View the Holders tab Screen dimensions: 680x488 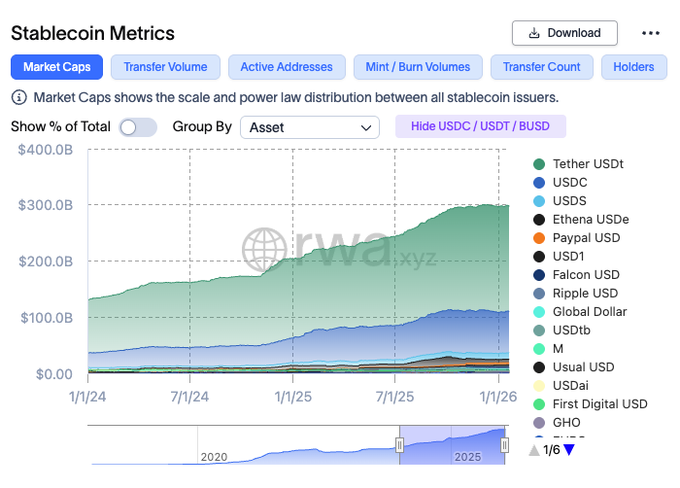pyautogui.click(x=634, y=67)
